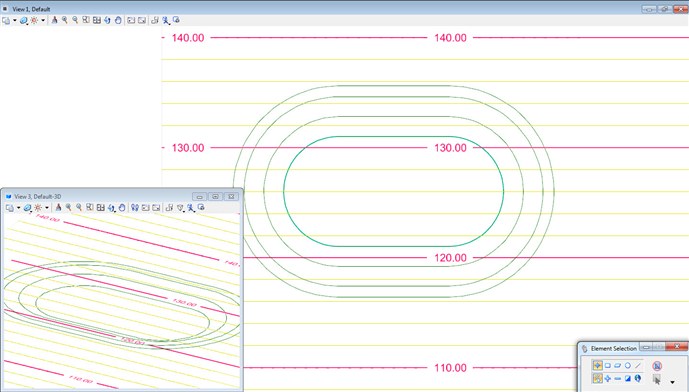689x392 pixels.
Task: Close the View 3 window
Action: point(231,196)
